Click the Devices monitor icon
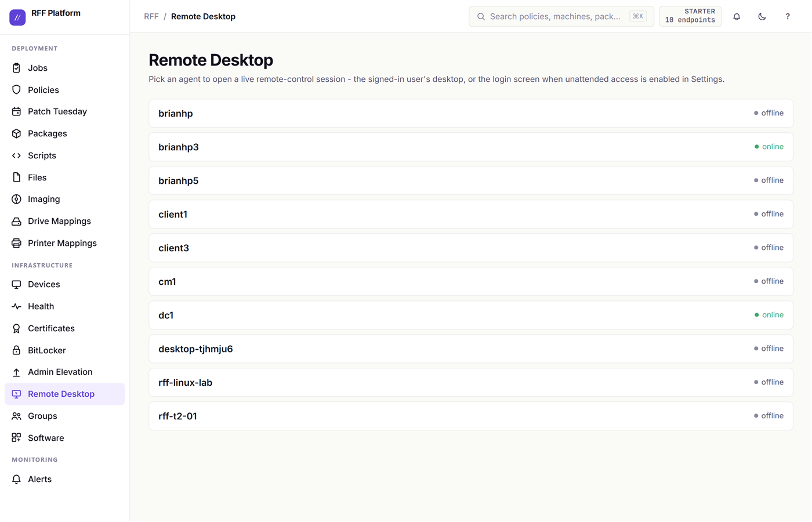Screen dimensions: 812x522 click(16, 284)
